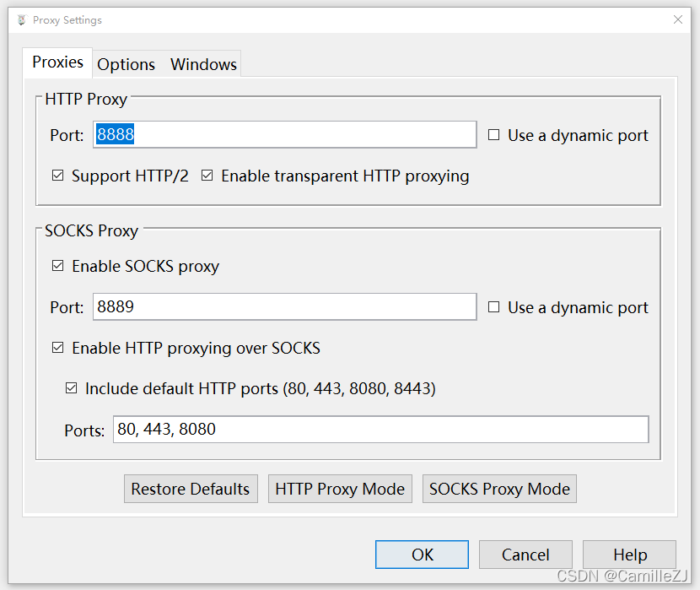700x590 pixels.
Task: Confirm settings with OK button
Action: (422, 555)
